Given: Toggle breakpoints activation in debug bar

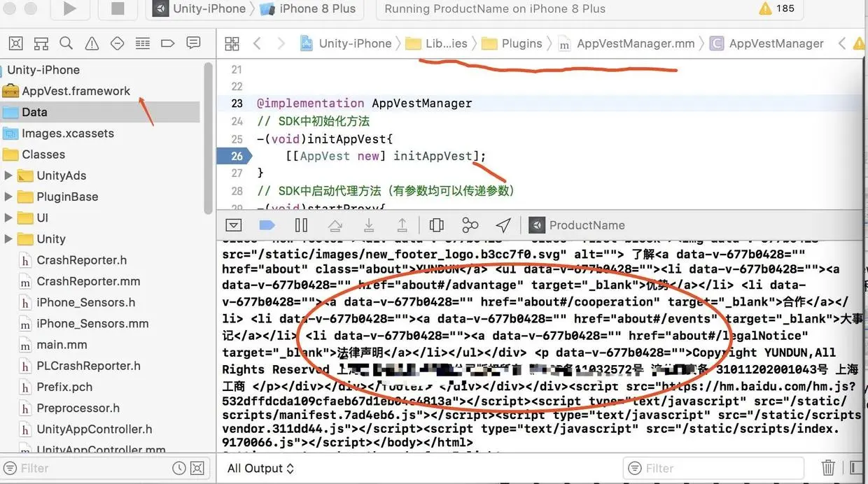Looking at the screenshot, I should (x=267, y=225).
